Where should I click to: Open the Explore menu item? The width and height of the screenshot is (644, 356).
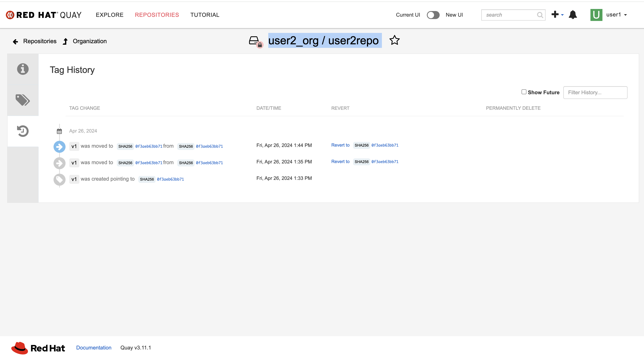[110, 15]
